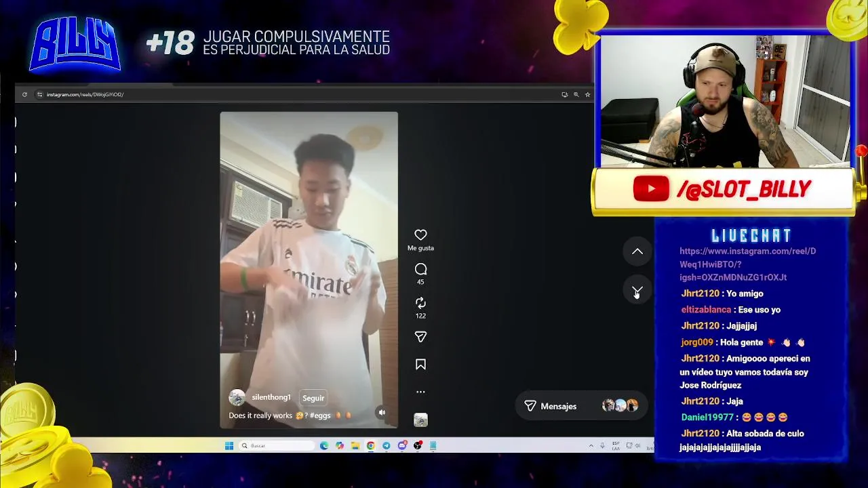The image size is (868, 488).
Task: Open the notepad app on the taskbar
Action: click(x=433, y=445)
